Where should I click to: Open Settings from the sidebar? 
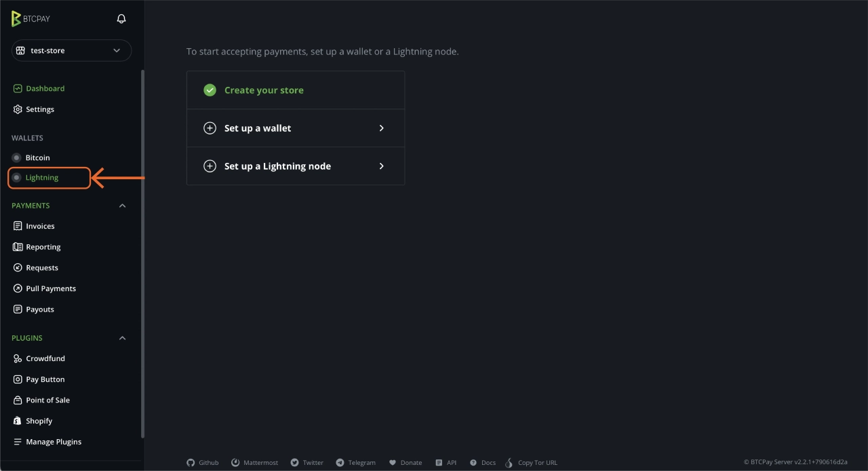[x=41, y=109]
